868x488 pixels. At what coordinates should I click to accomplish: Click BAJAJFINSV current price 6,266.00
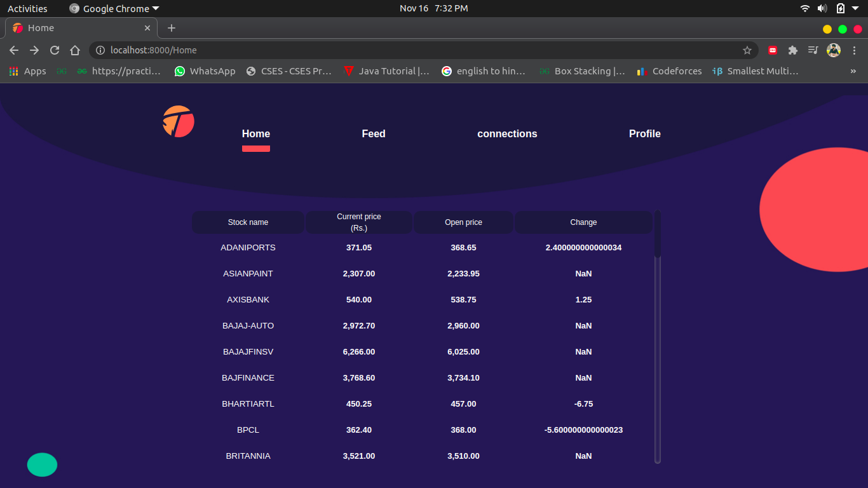(359, 351)
